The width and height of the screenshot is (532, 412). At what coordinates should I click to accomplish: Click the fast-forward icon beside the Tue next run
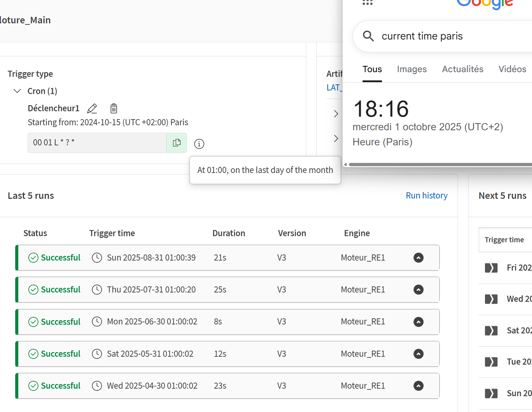point(491,362)
